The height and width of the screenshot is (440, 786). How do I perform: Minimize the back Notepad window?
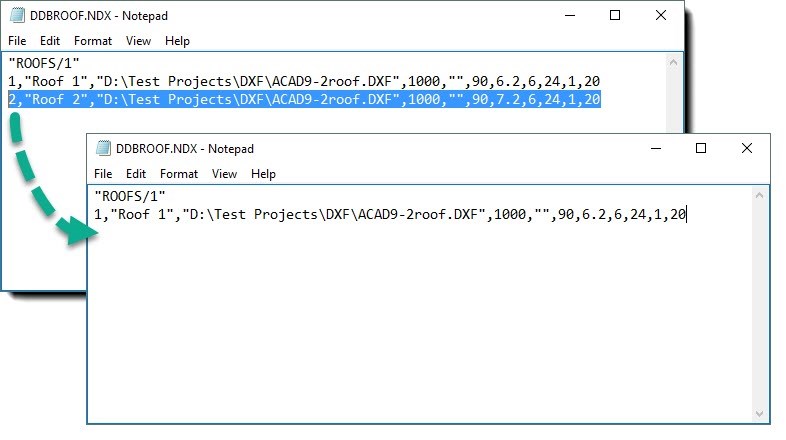pos(570,15)
